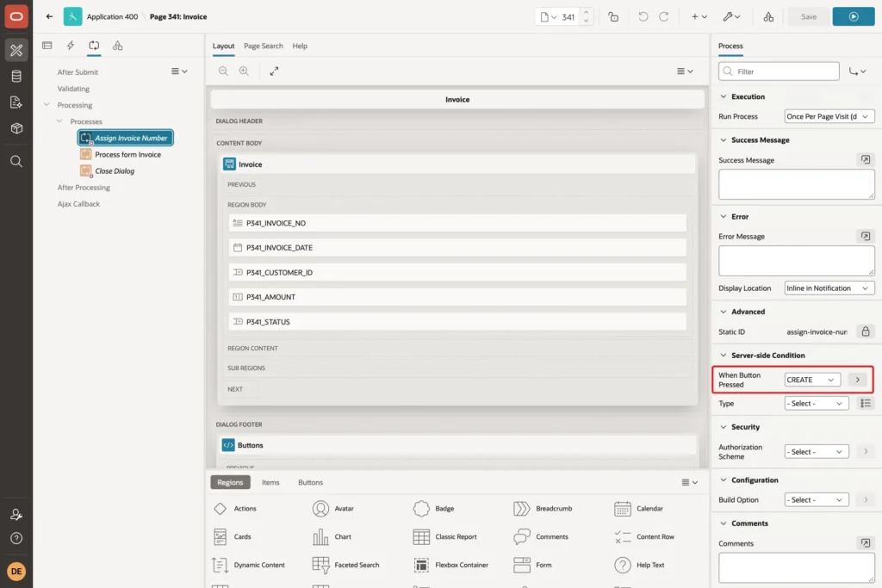Image resolution: width=882 pixels, height=588 pixels.
Task: Open Error Message code editor icon
Action: point(865,236)
